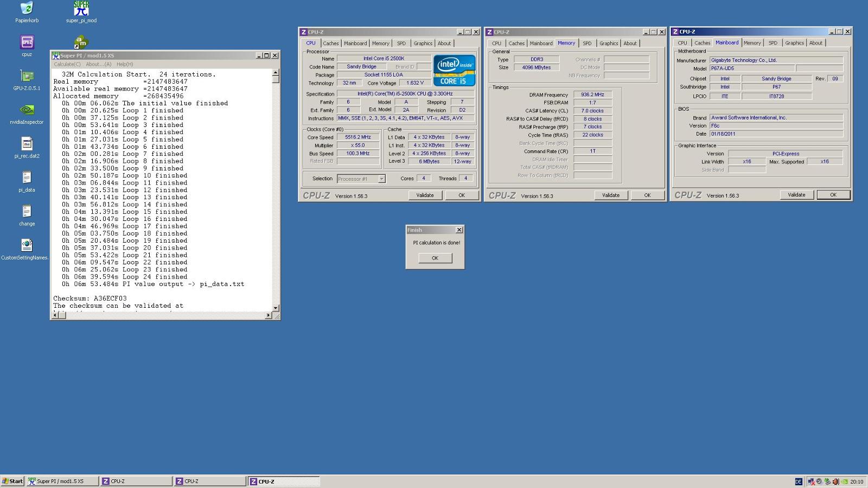The width and height of the screenshot is (868, 488).
Task: Select the 'change' file icon on desktop
Action: click(x=27, y=211)
